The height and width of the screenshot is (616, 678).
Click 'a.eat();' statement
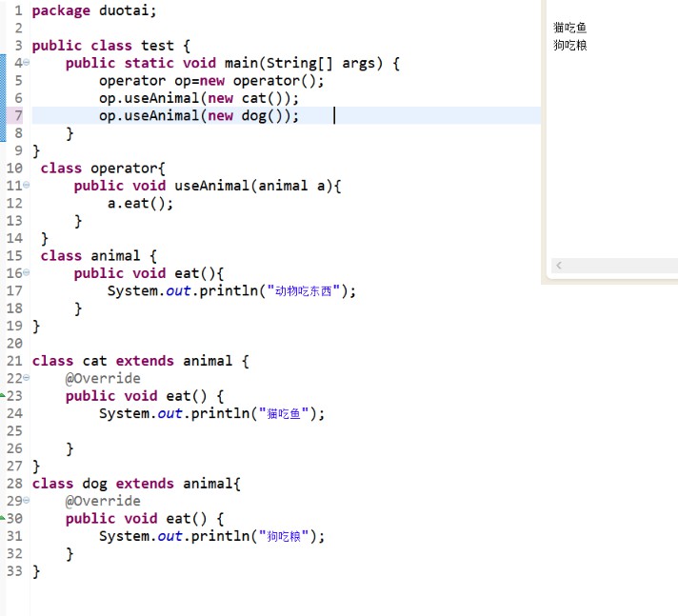[x=140, y=203]
